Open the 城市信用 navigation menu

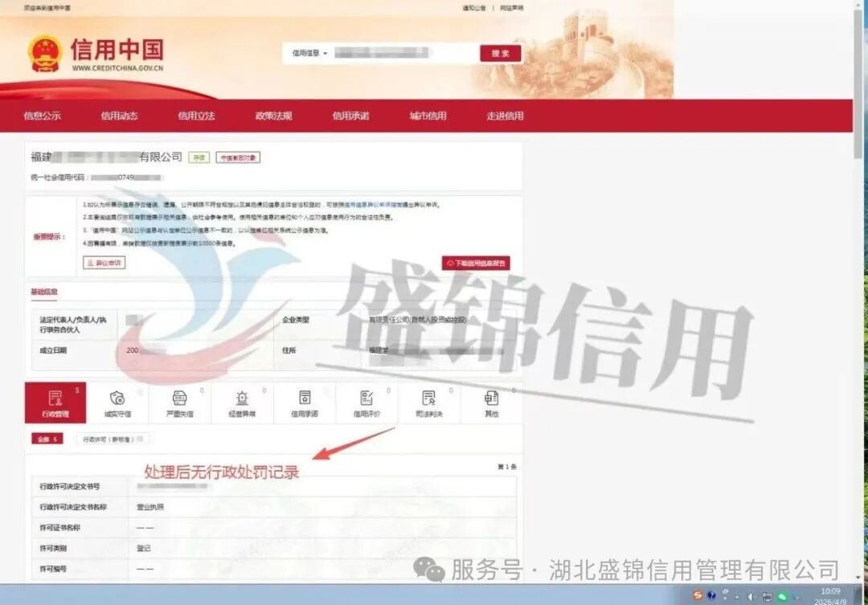pyautogui.click(x=428, y=116)
